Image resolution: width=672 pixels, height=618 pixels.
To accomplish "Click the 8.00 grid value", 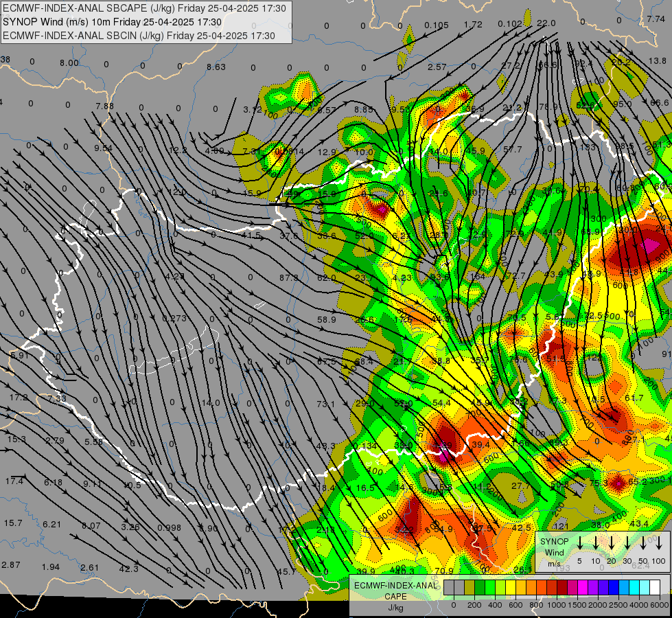I will (x=69, y=63).
